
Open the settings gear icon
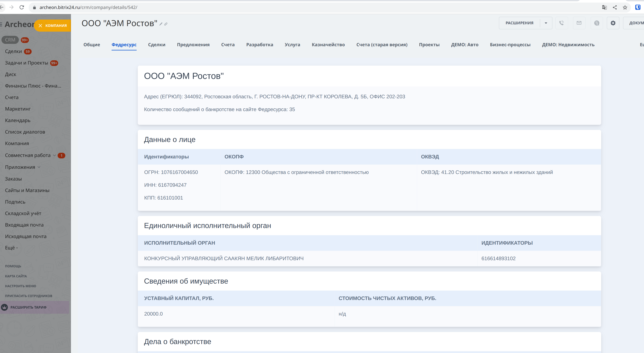pos(613,23)
